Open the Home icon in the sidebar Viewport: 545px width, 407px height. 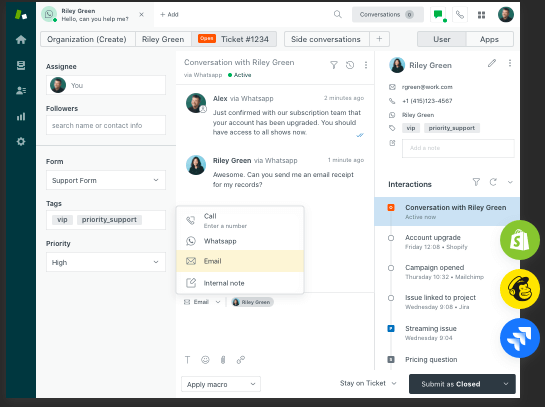pyautogui.click(x=21, y=40)
